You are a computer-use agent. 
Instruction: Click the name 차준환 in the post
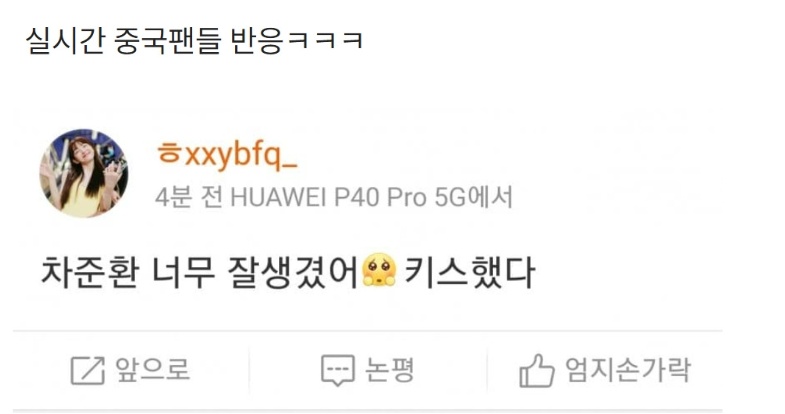[90, 272]
